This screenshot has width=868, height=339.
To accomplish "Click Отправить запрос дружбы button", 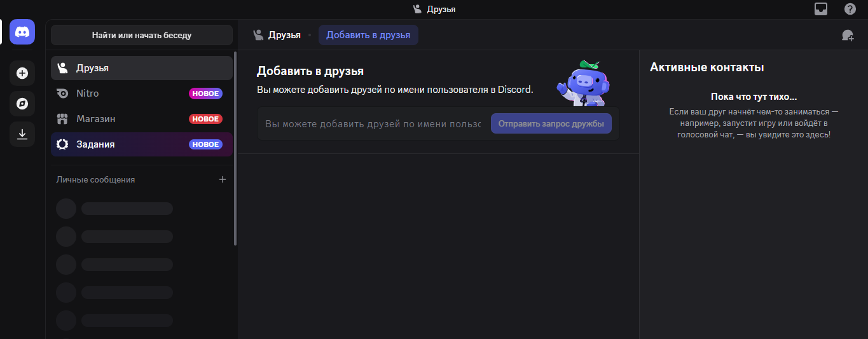I will [x=551, y=123].
